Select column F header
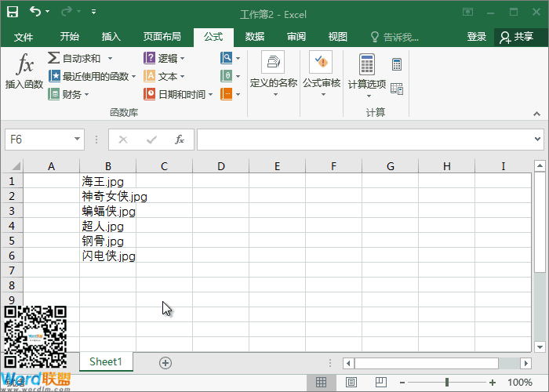Viewport: 549px width, 392px height. point(333,166)
